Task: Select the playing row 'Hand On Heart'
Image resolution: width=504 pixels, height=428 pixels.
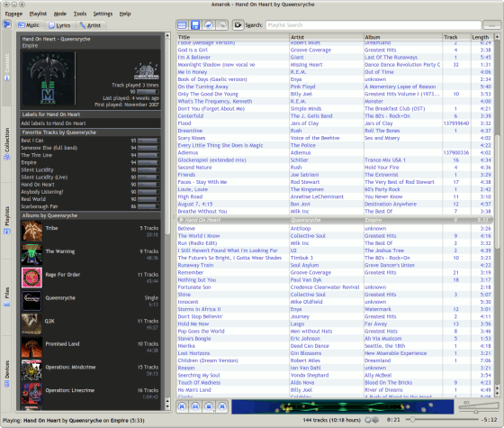Action: 335,220
